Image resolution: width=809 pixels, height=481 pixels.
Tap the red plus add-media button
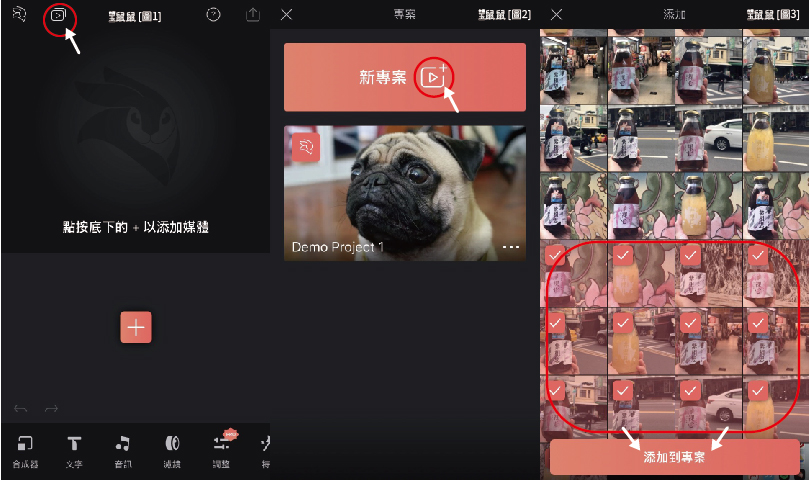click(x=136, y=327)
